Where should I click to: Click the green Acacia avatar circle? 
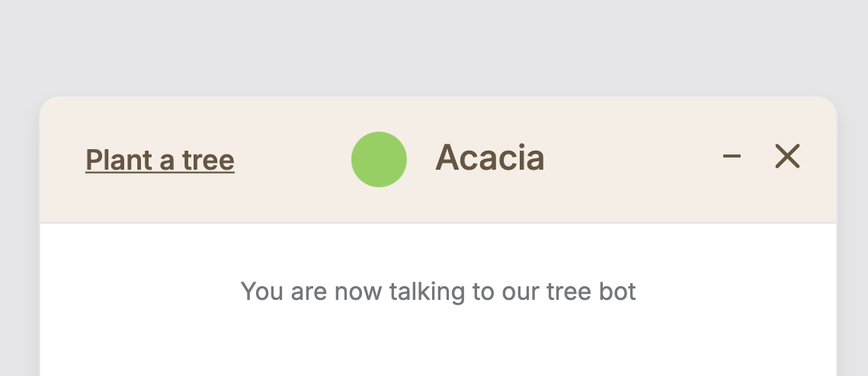(x=379, y=159)
